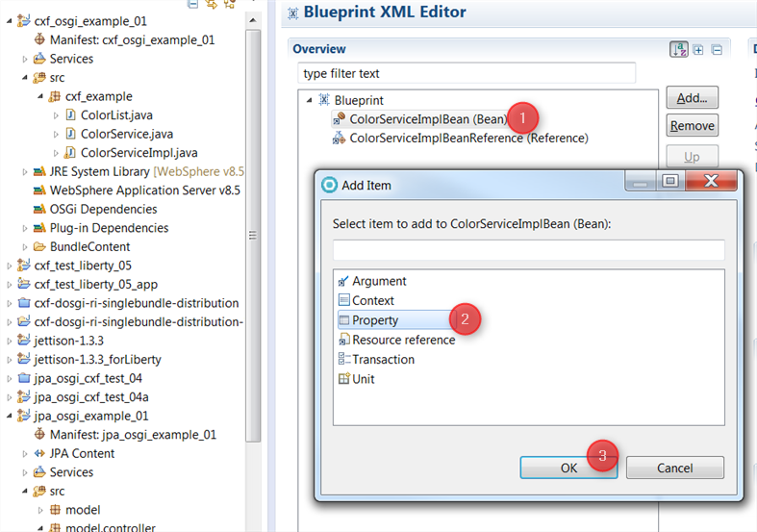Click the Context item icon
Screen dimensions: 757x532
click(343, 300)
